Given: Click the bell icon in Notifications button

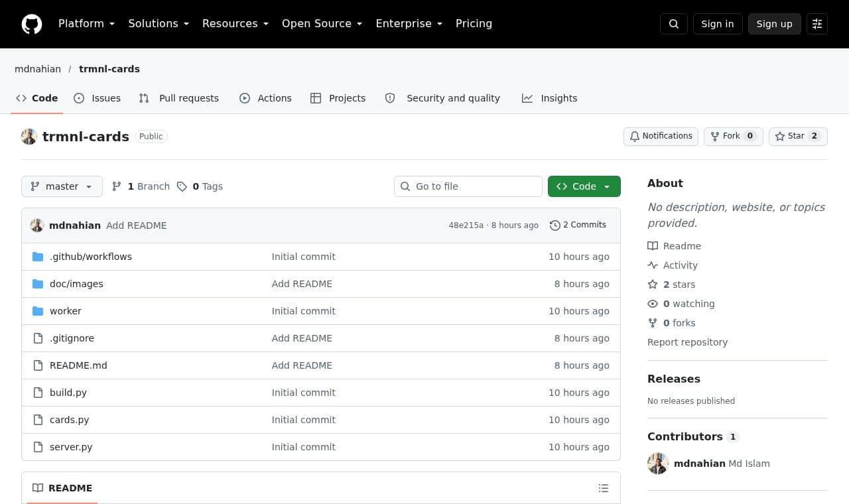Looking at the screenshot, I should (635, 136).
